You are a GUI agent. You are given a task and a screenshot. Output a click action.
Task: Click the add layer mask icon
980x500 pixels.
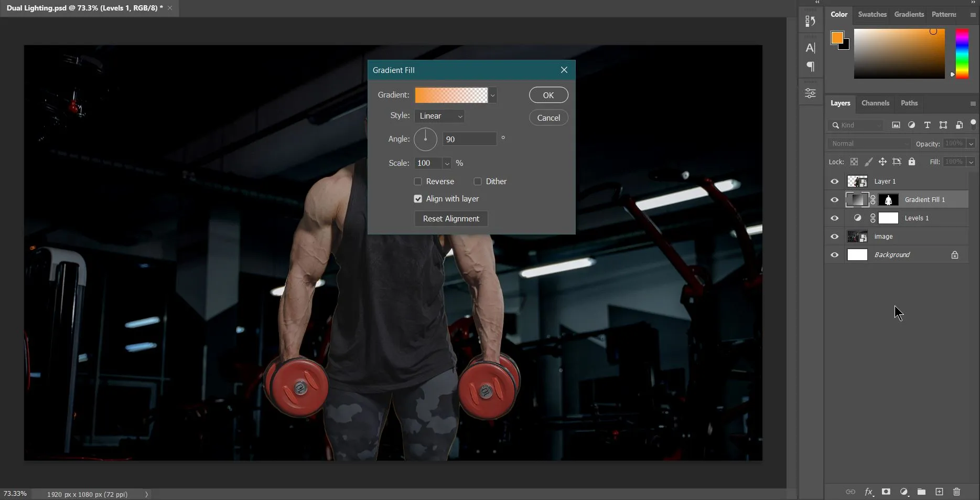click(886, 492)
